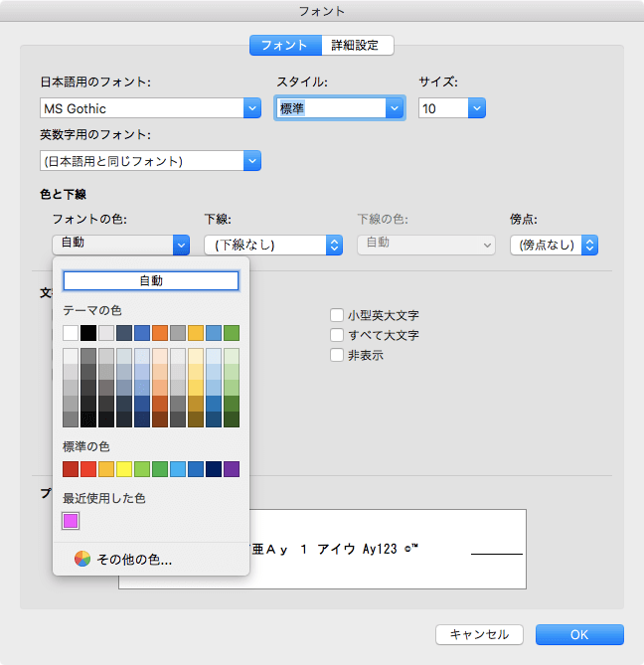Confirm with the OK button
This screenshot has width=644, height=665.
(579, 634)
